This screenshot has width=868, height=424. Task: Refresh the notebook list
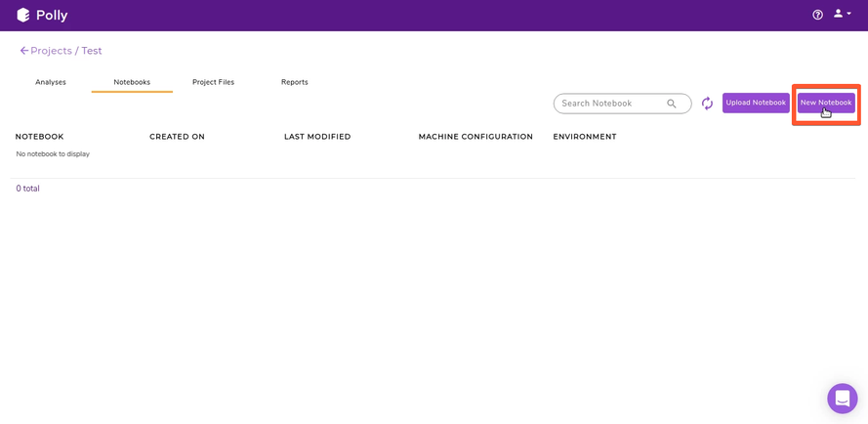[708, 104]
